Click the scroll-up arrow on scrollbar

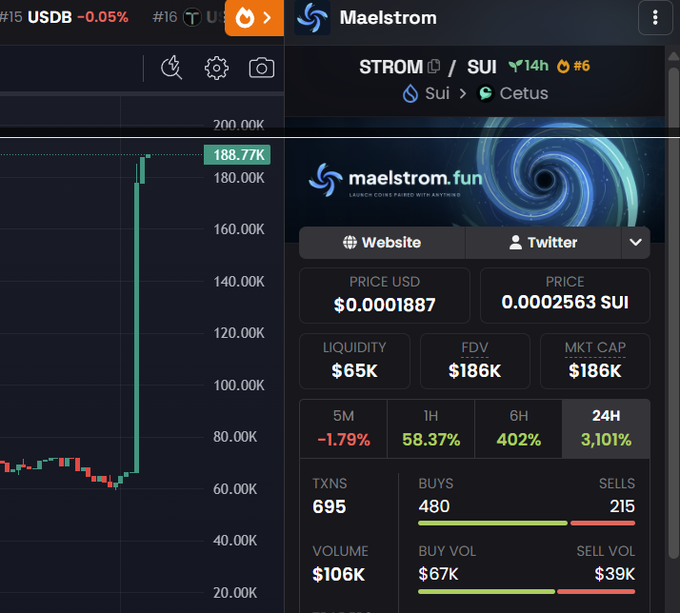[x=673, y=56]
